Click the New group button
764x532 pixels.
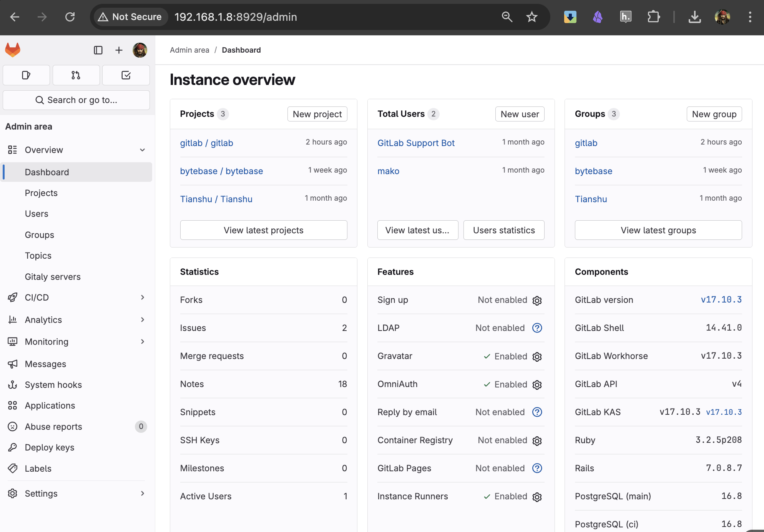click(x=714, y=114)
